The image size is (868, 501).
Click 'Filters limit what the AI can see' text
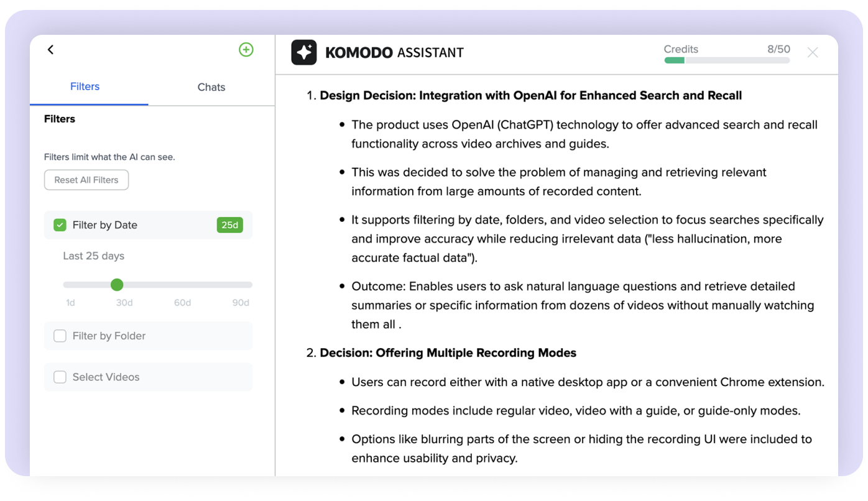(109, 157)
